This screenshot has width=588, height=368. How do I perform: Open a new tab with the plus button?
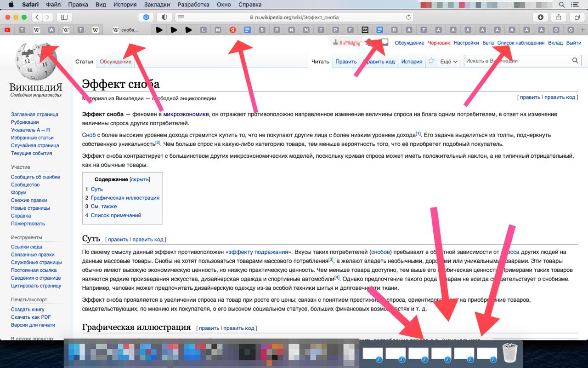coord(583,30)
